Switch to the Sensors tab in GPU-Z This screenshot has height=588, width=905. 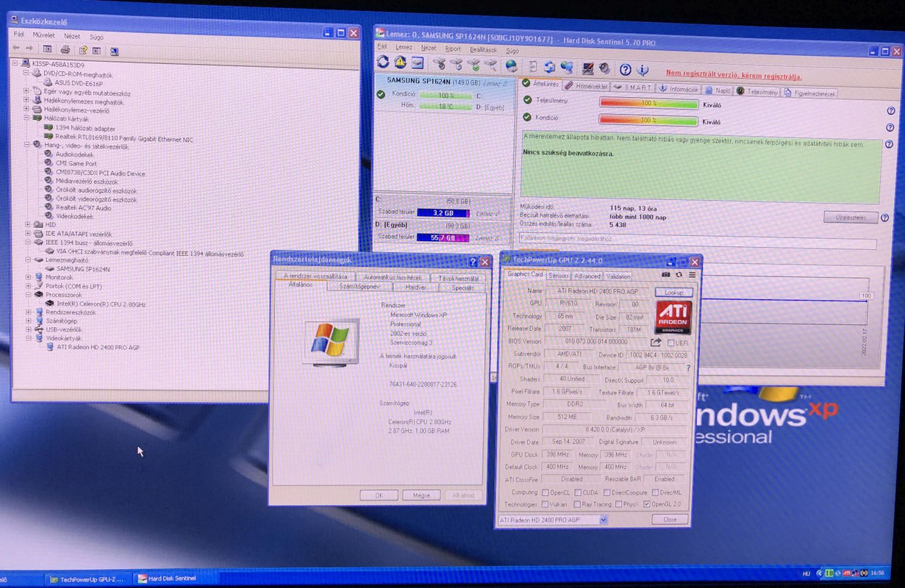[x=559, y=276]
